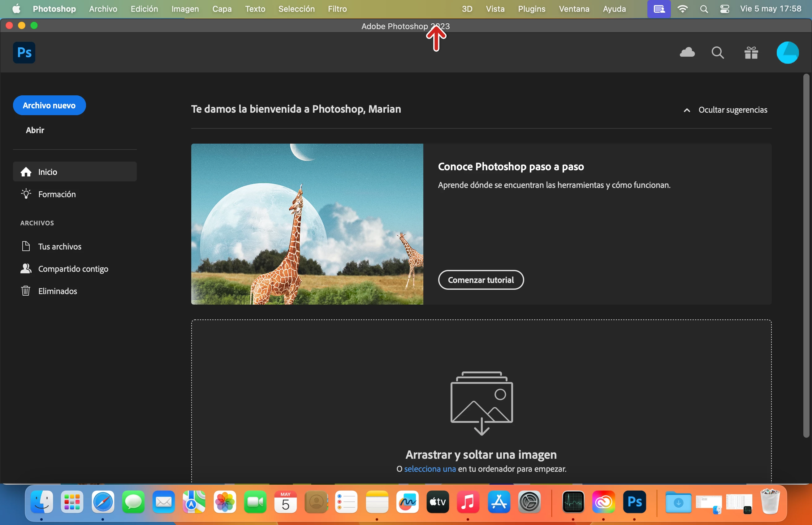Click the Comenzar tutorial button
Image resolution: width=812 pixels, height=525 pixels.
tap(481, 280)
